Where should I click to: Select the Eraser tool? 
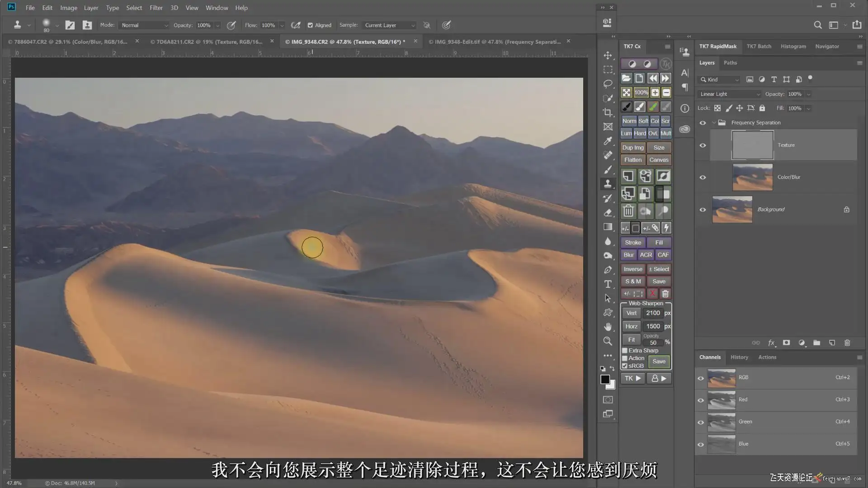coord(608,213)
